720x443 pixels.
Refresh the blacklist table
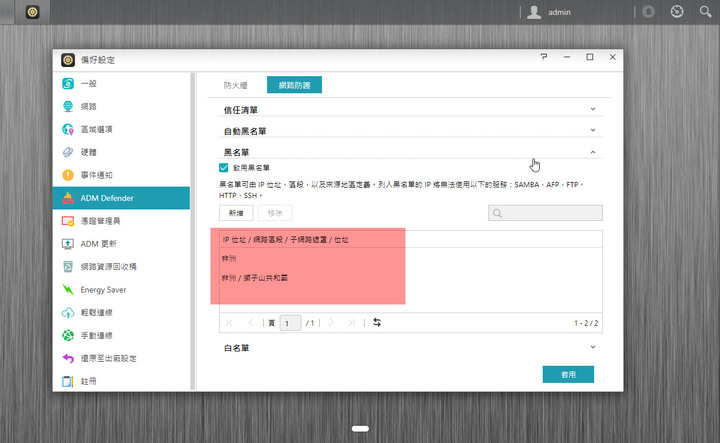(377, 322)
